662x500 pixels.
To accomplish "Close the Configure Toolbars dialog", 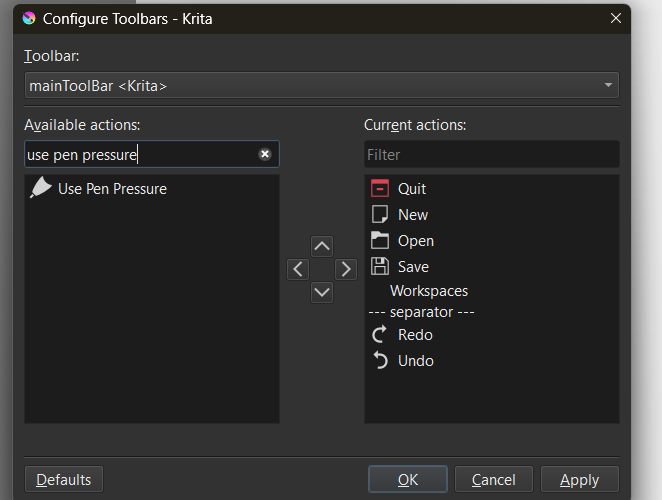I will coord(616,18).
